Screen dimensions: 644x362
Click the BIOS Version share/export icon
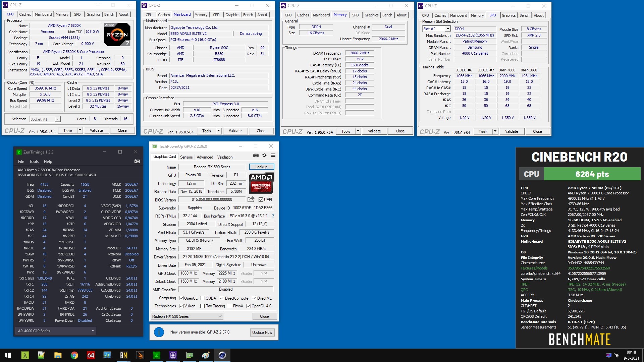(x=251, y=199)
